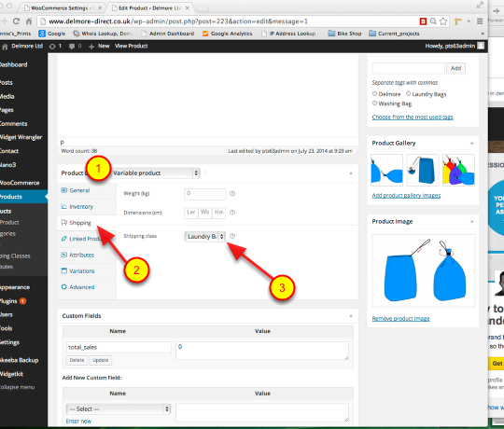Collapse the Product Image panel
Image resolution: width=504 pixels, height=429 pixels.
pos(472,222)
